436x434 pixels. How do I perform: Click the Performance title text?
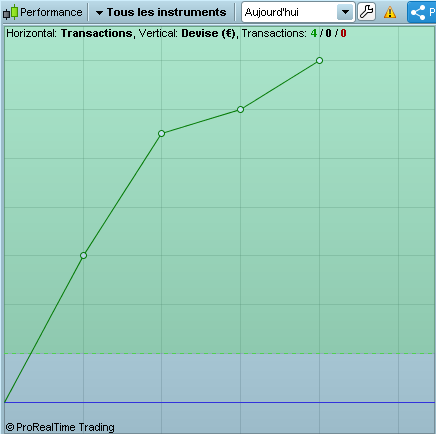click(51, 12)
